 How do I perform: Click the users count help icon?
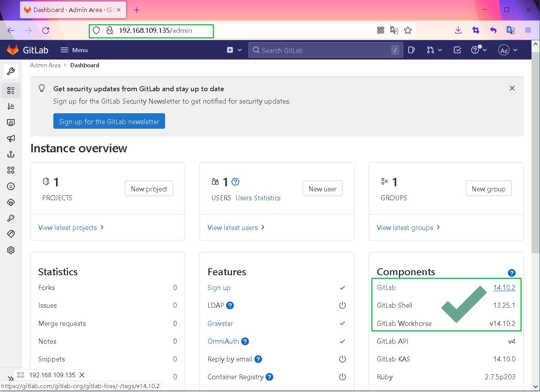click(235, 182)
